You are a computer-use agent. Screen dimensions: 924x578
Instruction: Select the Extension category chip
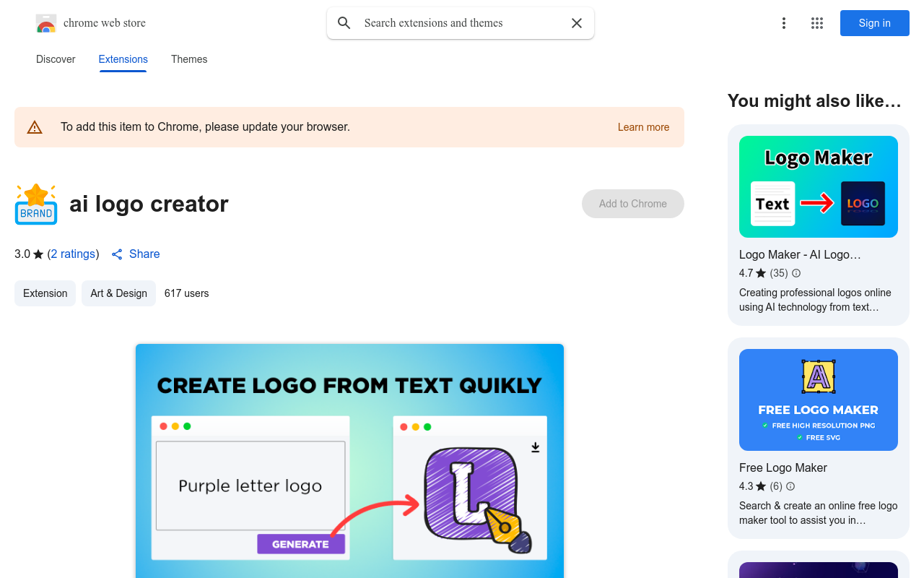pyautogui.click(x=45, y=293)
